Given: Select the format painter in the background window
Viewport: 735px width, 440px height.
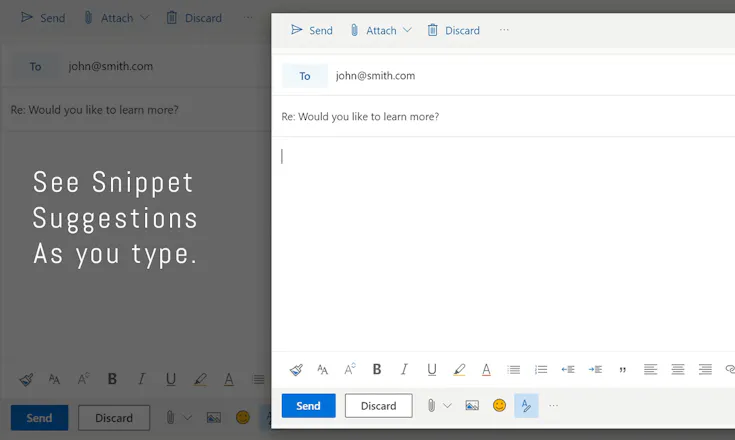Looking at the screenshot, I should [x=26, y=379].
